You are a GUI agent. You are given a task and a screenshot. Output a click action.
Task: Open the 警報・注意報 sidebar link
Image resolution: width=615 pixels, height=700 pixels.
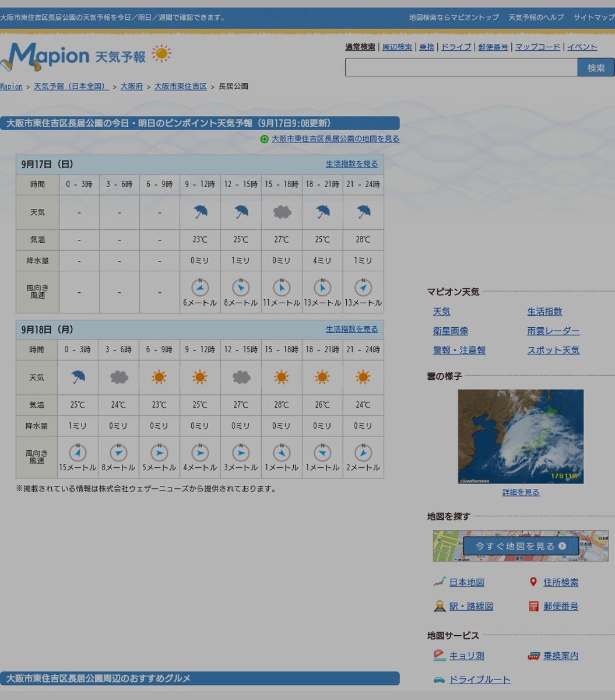[x=459, y=350]
